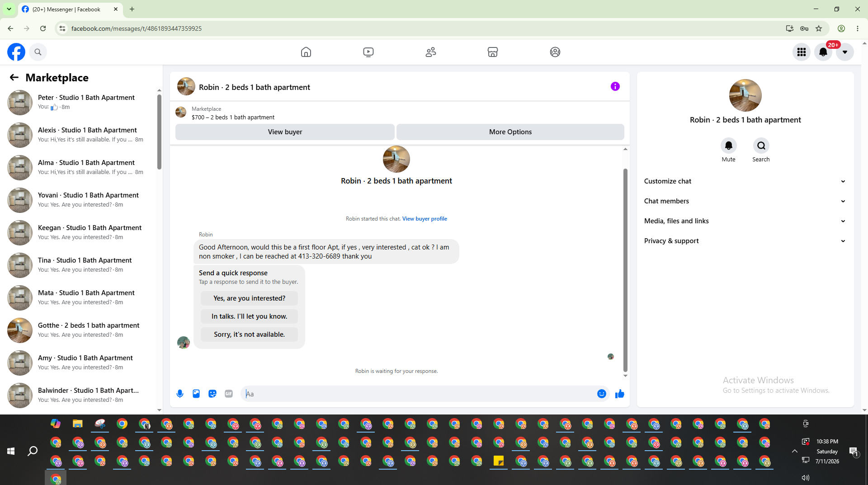The width and height of the screenshot is (868, 485).
Task: Send 'In talks. I'll let you know.' response
Action: [x=249, y=316]
